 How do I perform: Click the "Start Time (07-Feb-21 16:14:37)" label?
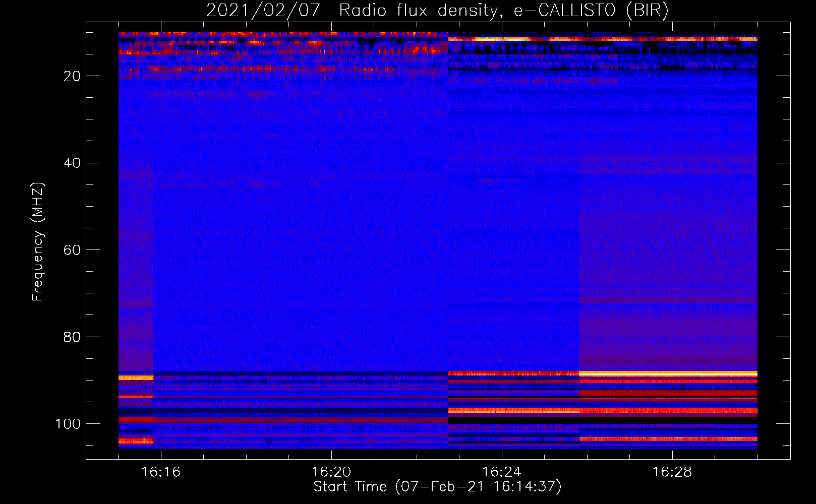pos(437,487)
